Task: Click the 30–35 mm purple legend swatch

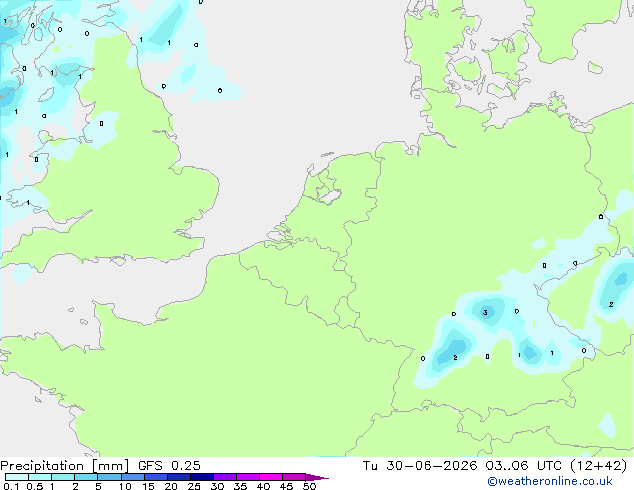Action: tap(224, 477)
